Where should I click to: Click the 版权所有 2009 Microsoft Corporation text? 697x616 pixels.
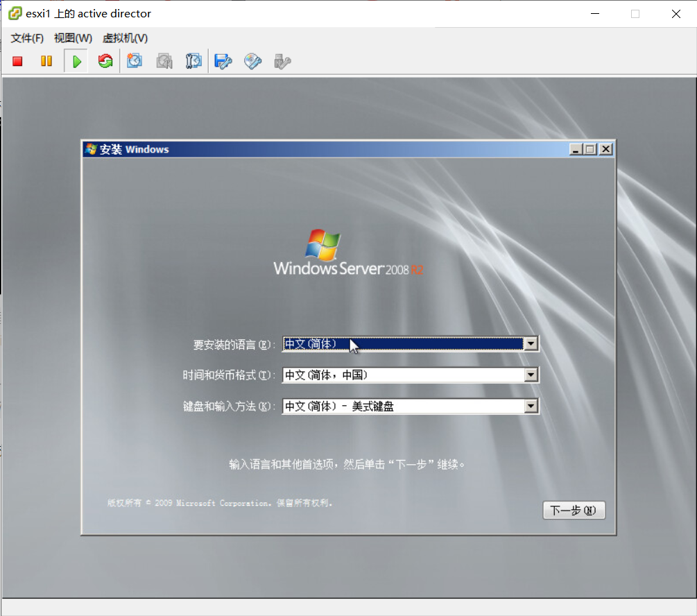coord(220,503)
